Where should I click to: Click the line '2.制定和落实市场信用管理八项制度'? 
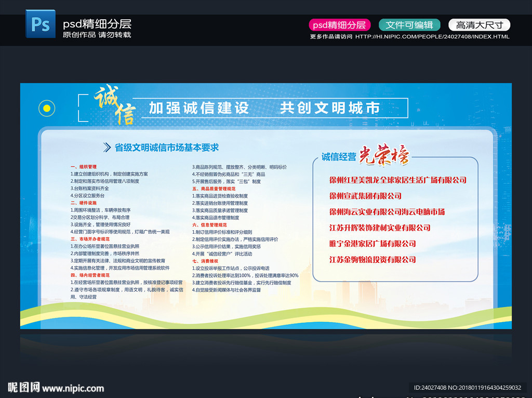click(x=105, y=181)
